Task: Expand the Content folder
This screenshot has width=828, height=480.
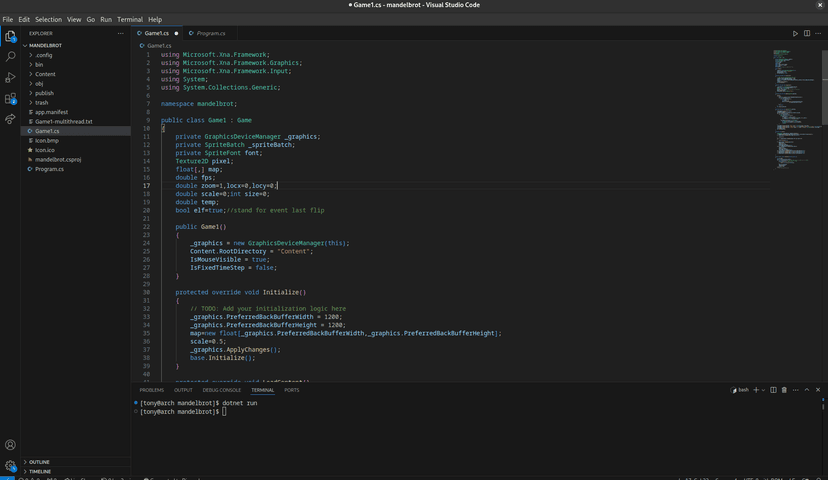Action: pos(45,74)
